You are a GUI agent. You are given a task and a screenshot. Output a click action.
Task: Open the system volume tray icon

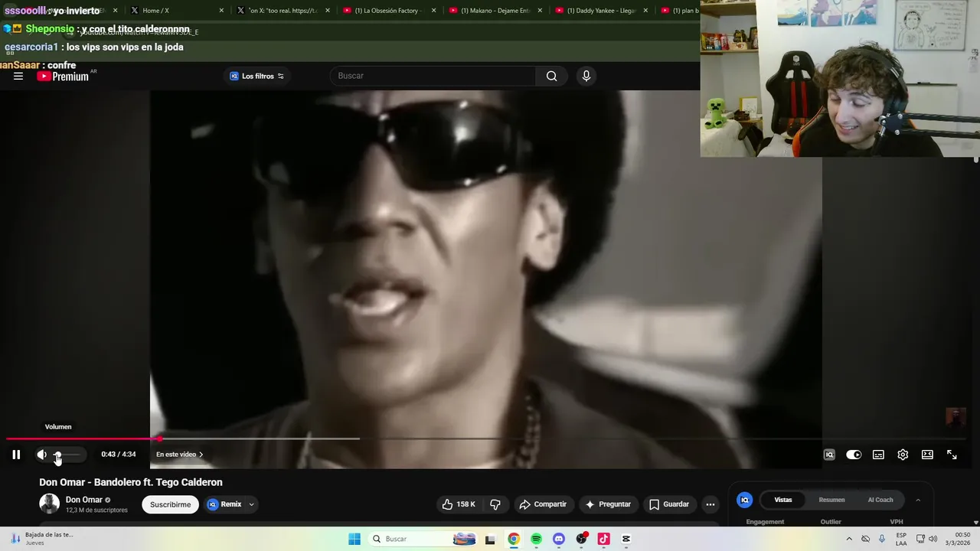[x=933, y=539]
